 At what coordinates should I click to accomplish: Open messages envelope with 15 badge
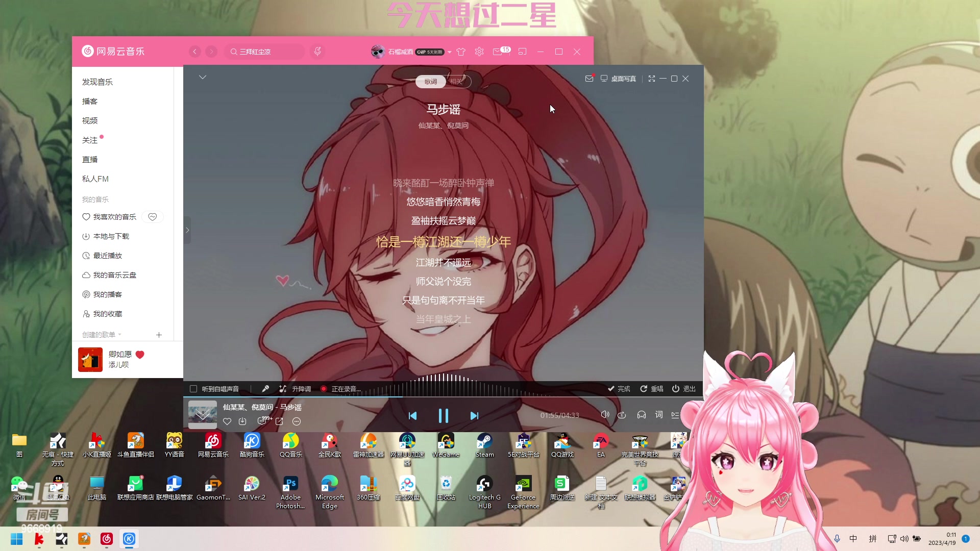point(501,51)
